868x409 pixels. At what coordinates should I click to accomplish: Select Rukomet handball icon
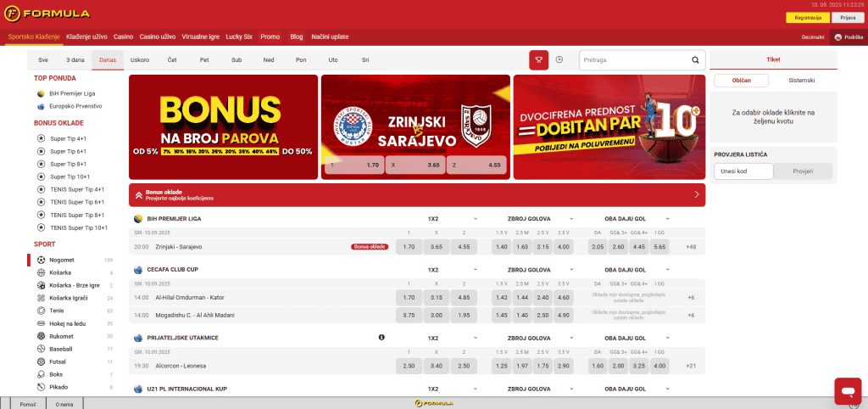click(41, 336)
